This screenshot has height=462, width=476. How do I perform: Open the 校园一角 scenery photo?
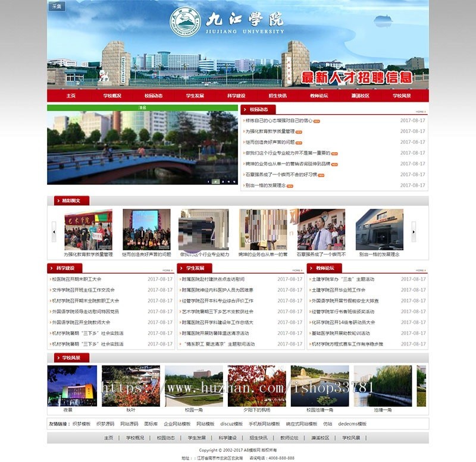tap(194, 386)
